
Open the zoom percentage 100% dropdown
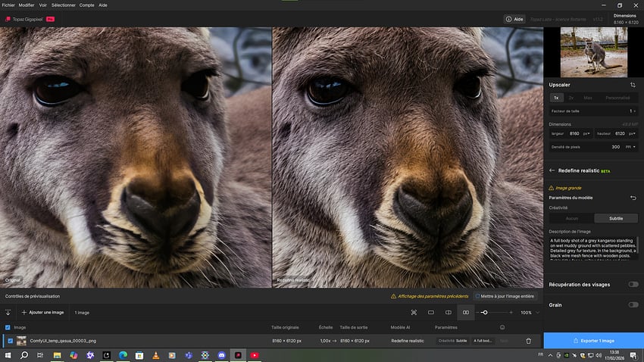pyautogui.click(x=530, y=312)
